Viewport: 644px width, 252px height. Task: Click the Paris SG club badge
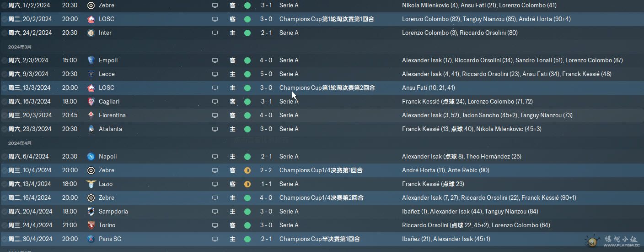coord(91,239)
